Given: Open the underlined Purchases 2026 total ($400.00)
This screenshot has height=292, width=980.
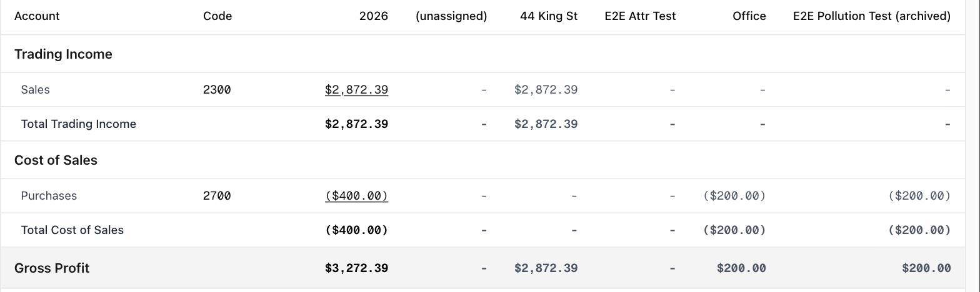Looking at the screenshot, I should (x=356, y=196).
